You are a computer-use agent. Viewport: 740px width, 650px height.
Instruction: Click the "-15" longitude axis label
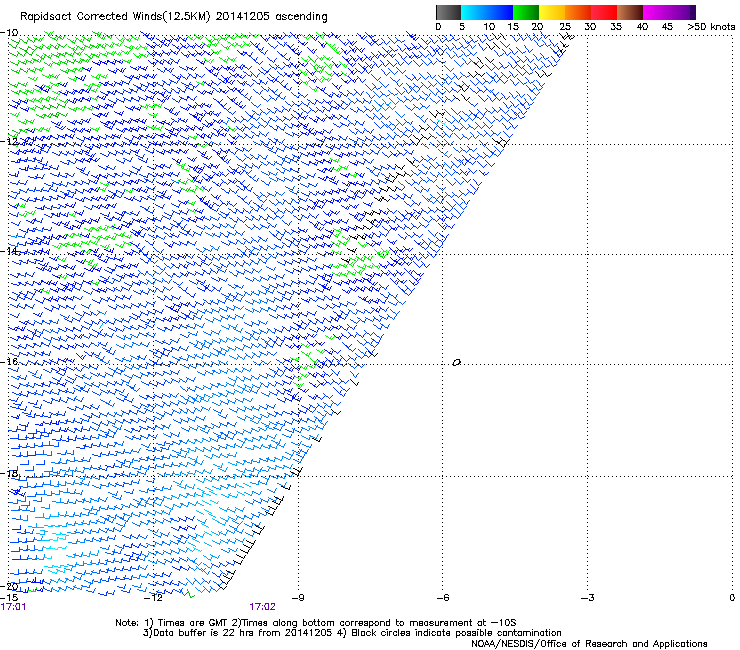click(x=9, y=598)
